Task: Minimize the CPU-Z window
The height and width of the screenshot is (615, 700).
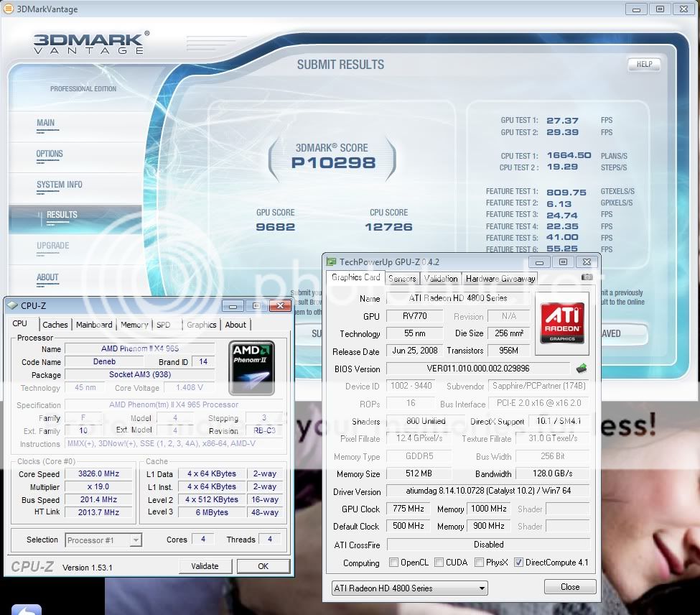Action: click(233, 306)
